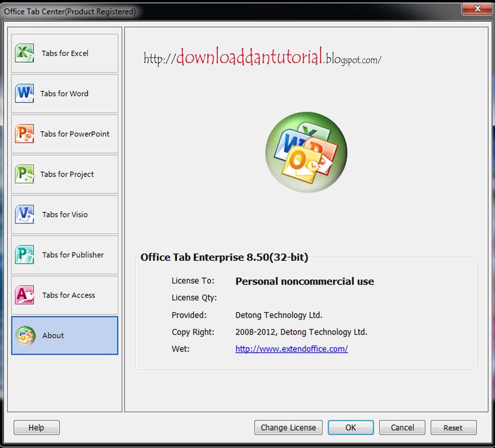Screen dimensions: 495x448
Task: Open Tabs for Publisher settings
Action: tap(65, 255)
